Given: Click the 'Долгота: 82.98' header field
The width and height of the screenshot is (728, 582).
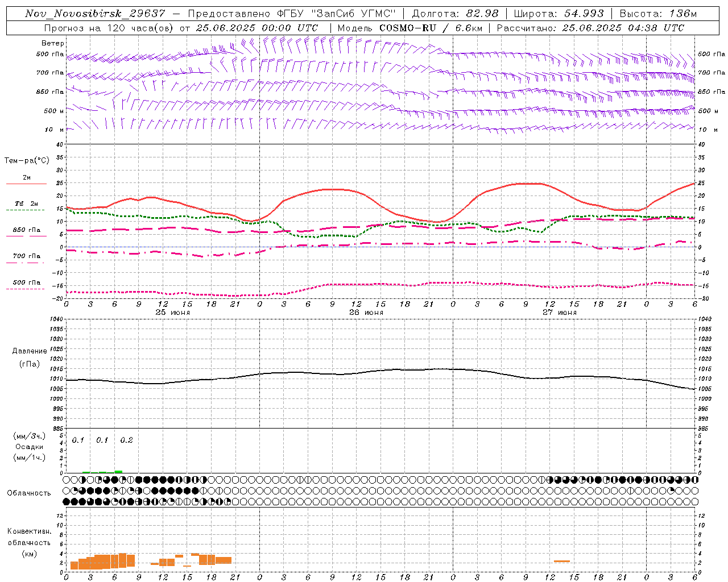Looking at the screenshot, I should pyautogui.click(x=455, y=14).
